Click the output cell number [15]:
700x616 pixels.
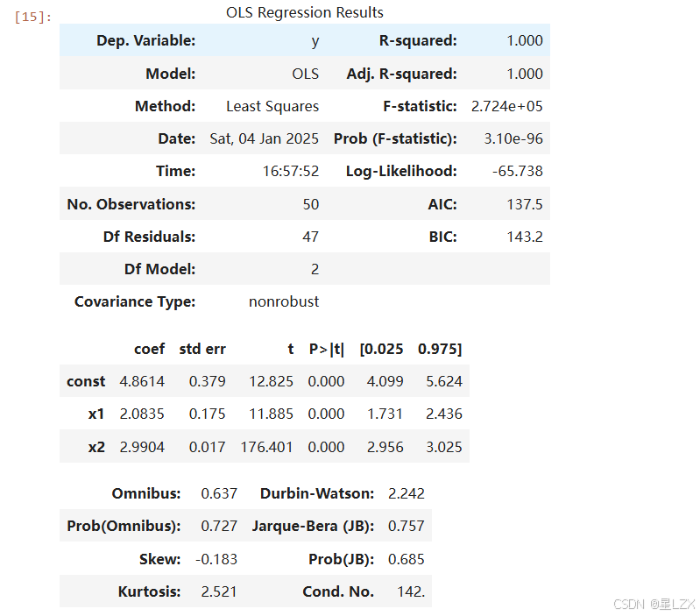click(x=33, y=17)
